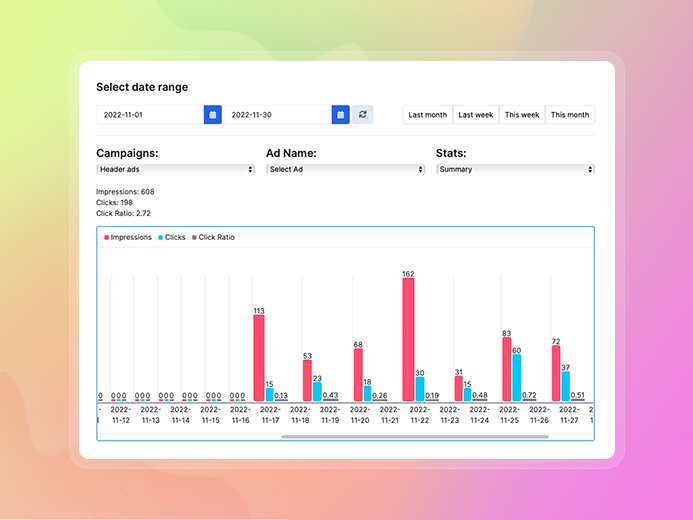
Task: Click the 0.72 click ratio value label
Action: point(529,395)
